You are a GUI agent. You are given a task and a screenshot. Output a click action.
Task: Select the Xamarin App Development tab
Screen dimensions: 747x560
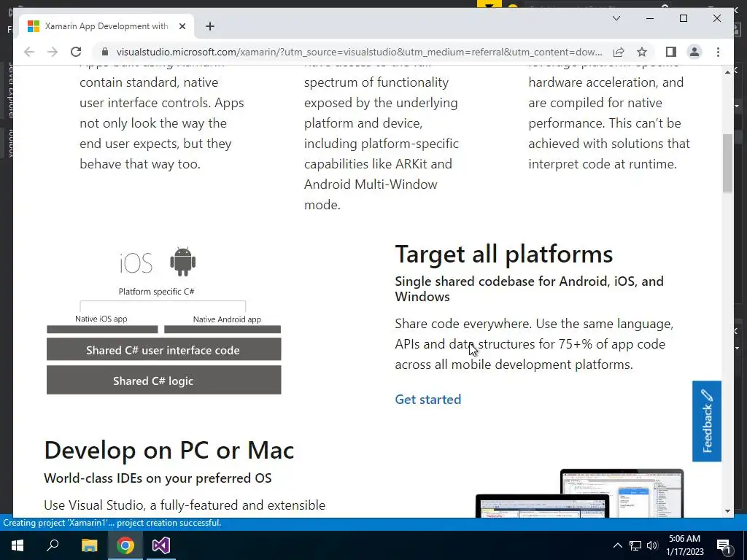point(107,26)
